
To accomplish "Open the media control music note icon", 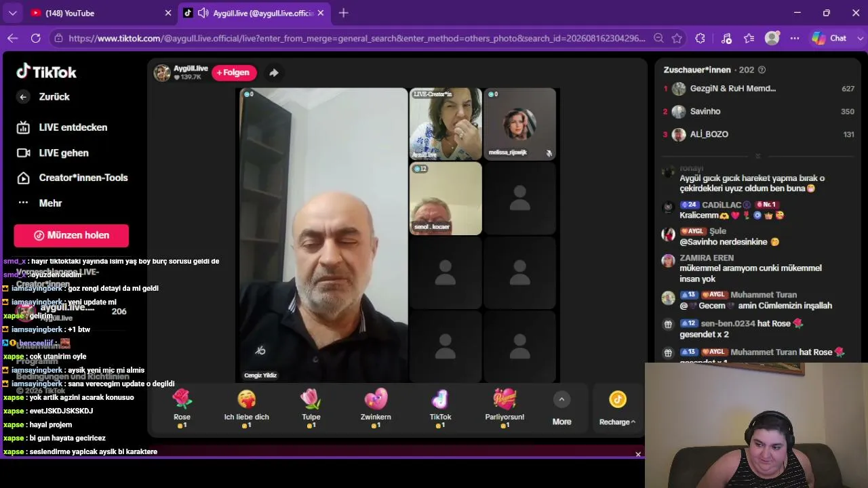I will [x=726, y=39].
